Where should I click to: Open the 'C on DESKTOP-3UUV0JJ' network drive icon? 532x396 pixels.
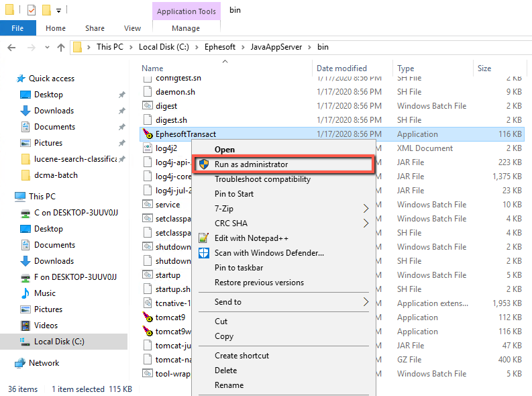[x=25, y=213]
